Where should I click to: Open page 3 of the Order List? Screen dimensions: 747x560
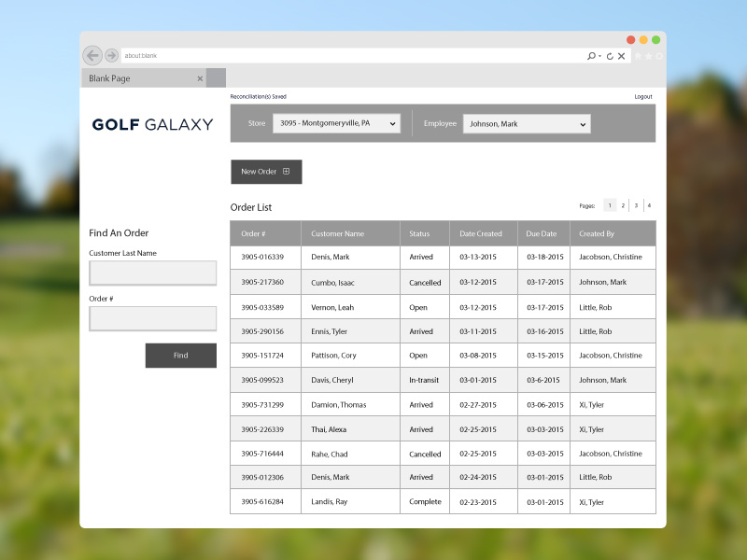[x=636, y=205]
